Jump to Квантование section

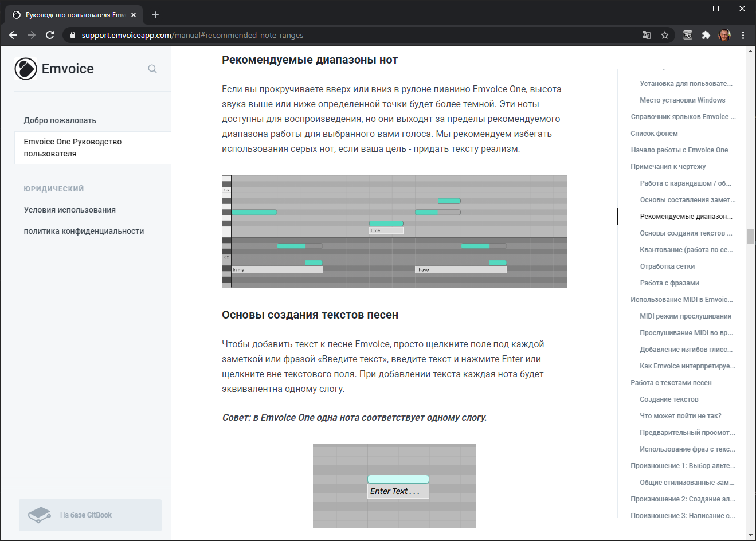point(686,250)
